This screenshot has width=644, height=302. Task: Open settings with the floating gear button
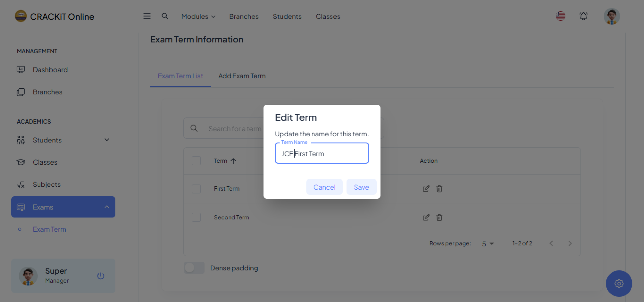(619, 284)
